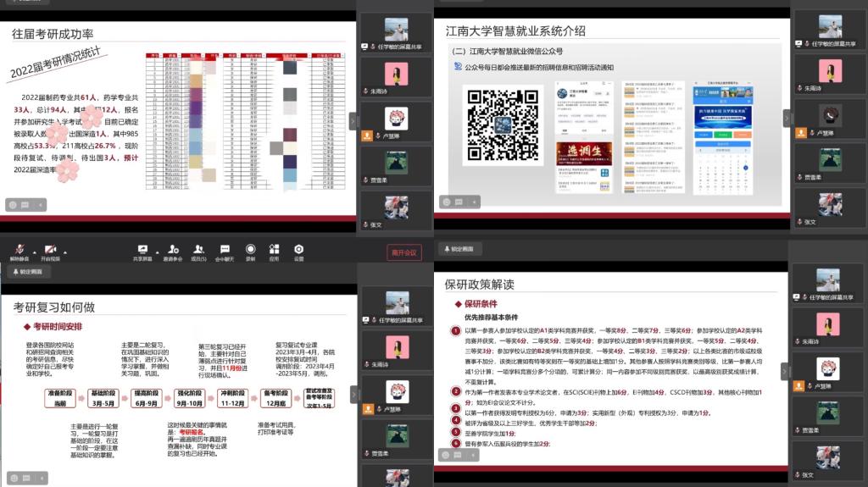The height and width of the screenshot is (487, 868).
Task: Open the 应用 apps icon
Action: (274, 251)
